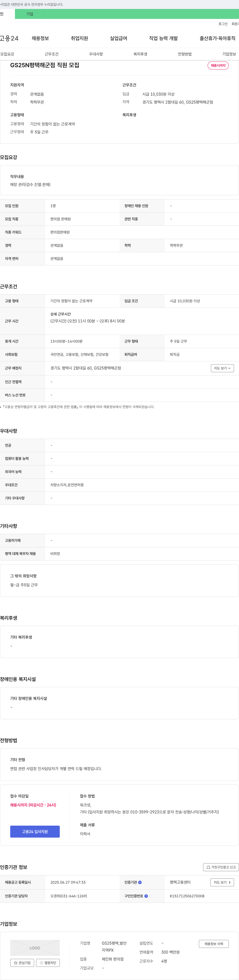
Task: Select the registration date 2025.06.27 09:47:33
Action: pyautogui.click(x=68, y=882)
